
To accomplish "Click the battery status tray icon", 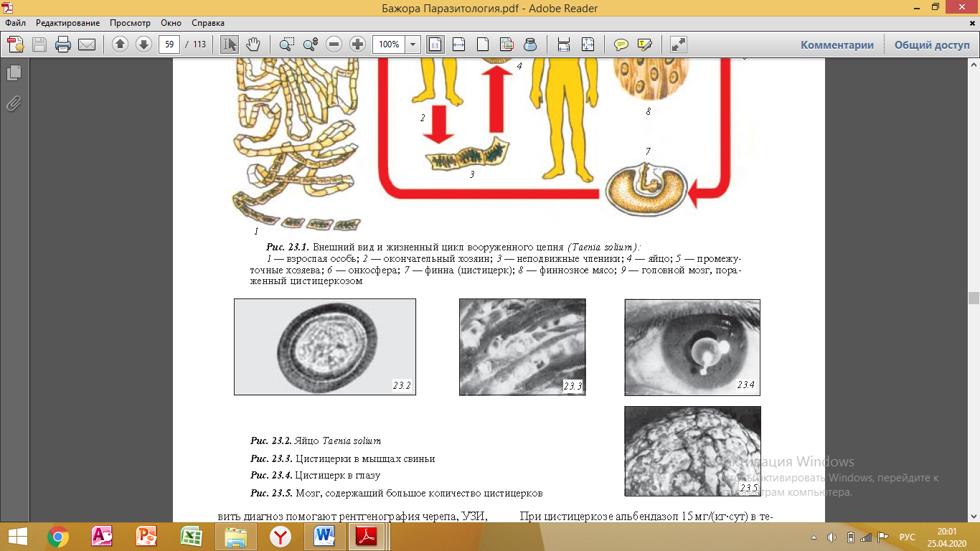I will pyautogui.click(x=851, y=537).
